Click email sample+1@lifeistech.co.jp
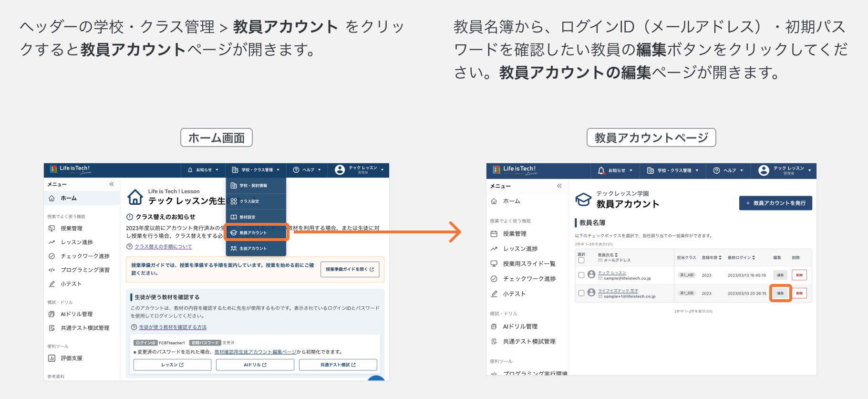Image resolution: width=868 pixels, height=399 pixels. pos(630,296)
